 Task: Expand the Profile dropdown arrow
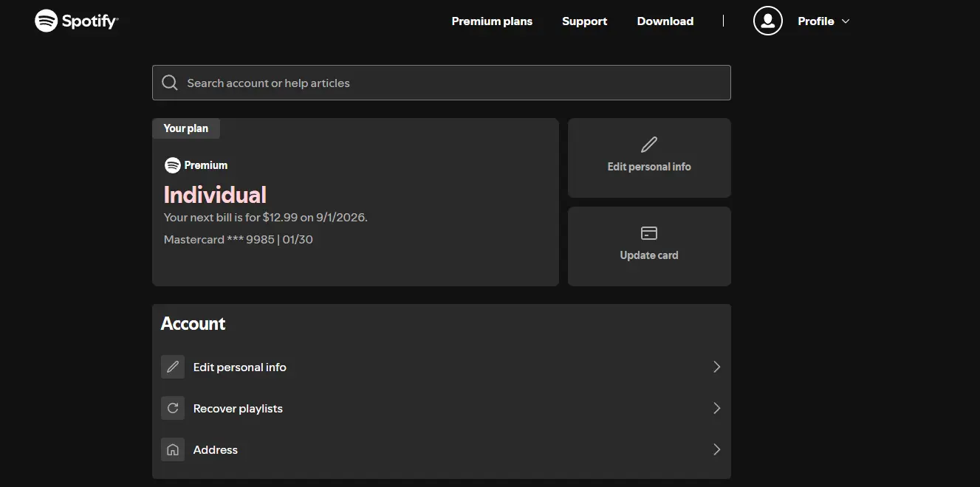pos(846,21)
